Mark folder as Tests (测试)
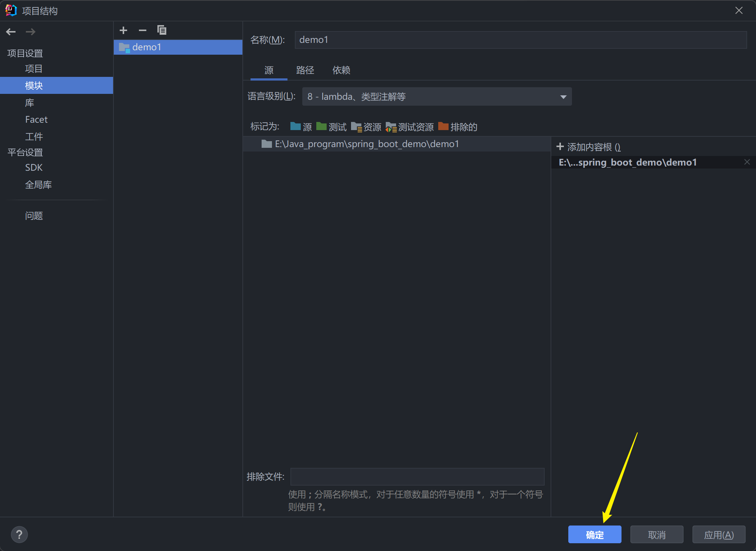The image size is (756, 551). point(331,127)
